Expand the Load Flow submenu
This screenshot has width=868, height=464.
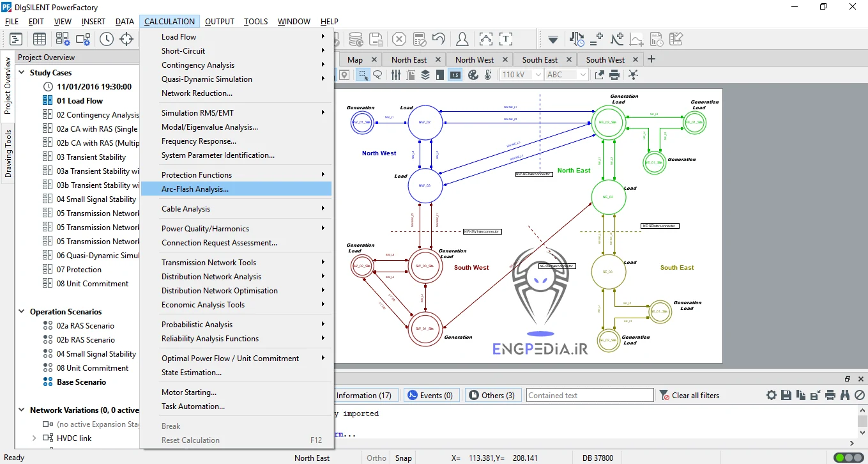pyautogui.click(x=237, y=37)
